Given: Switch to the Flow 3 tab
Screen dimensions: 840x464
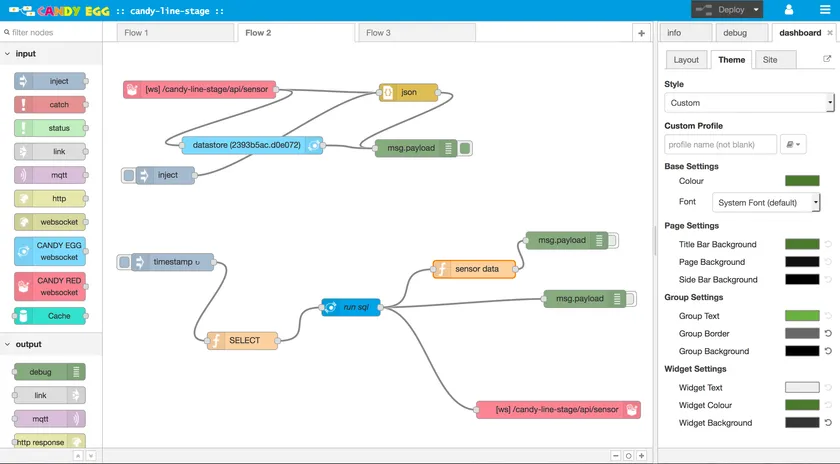Looking at the screenshot, I should click(x=417, y=33).
